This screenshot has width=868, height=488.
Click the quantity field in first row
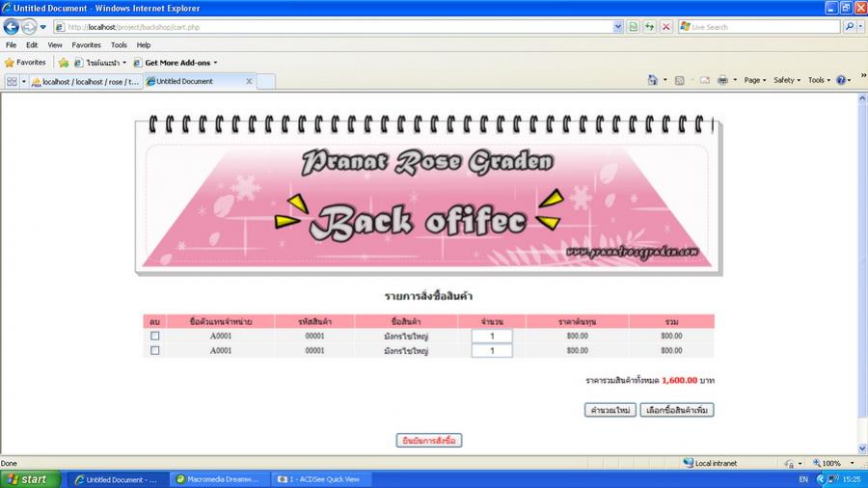coord(492,336)
